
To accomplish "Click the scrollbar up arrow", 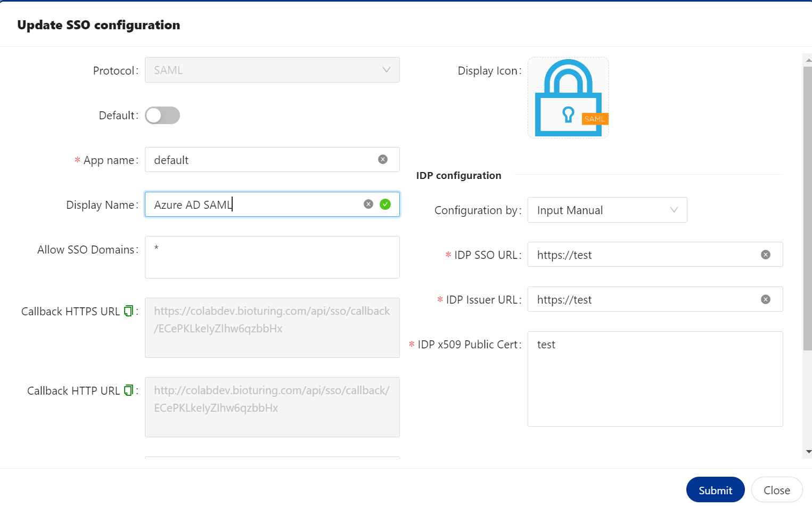I will click(x=808, y=60).
